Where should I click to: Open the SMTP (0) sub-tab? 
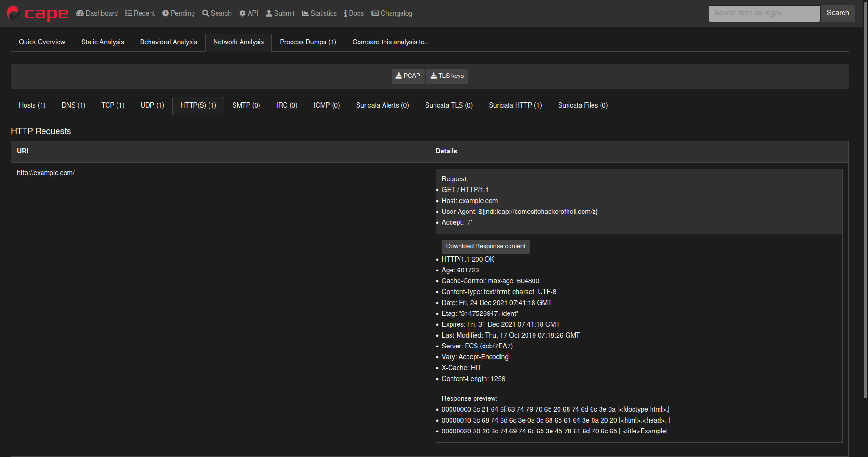click(246, 105)
